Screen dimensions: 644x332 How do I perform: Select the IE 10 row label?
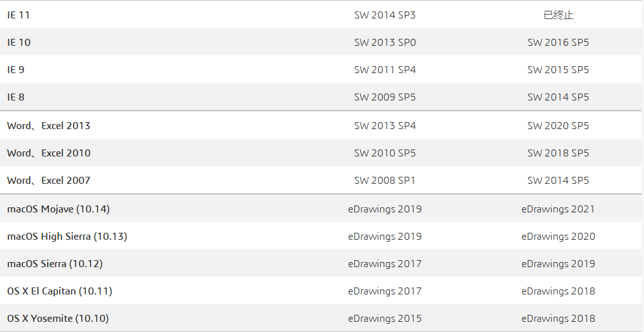(19, 43)
